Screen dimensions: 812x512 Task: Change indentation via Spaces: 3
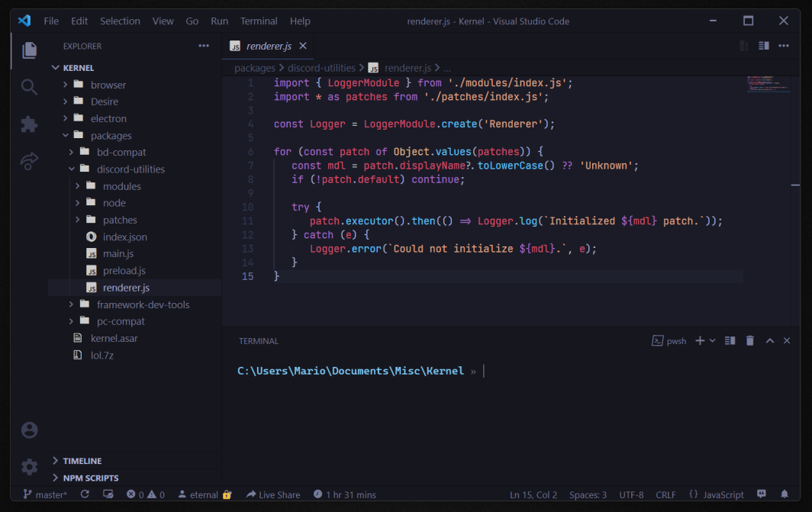click(x=588, y=495)
